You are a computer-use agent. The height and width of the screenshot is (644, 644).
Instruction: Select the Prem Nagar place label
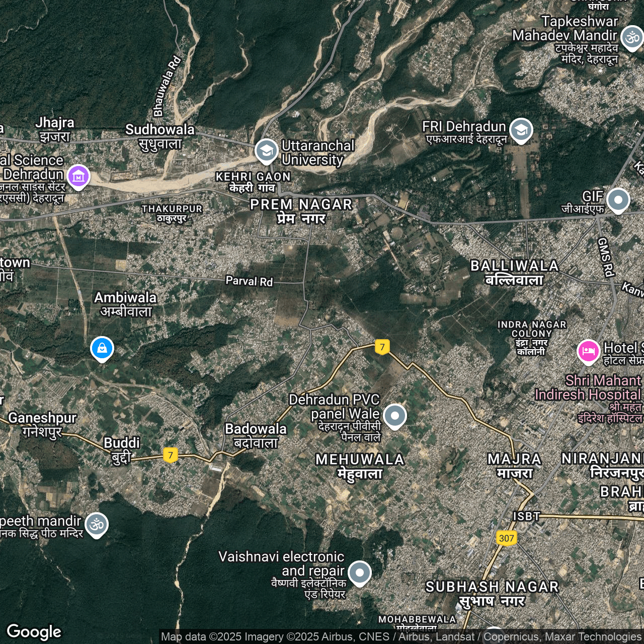[x=301, y=211]
